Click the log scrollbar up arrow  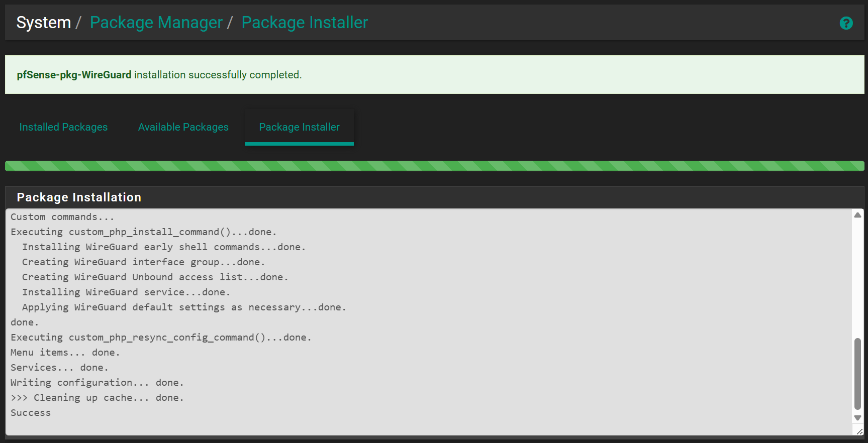(857, 215)
